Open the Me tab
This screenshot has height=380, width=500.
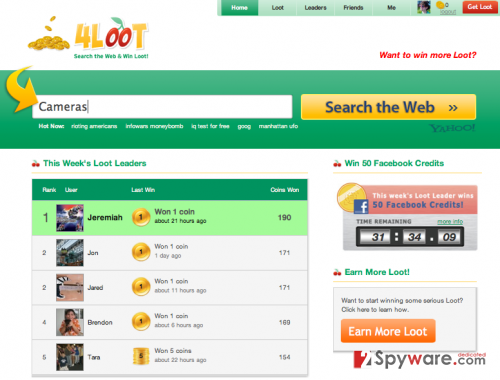click(391, 8)
